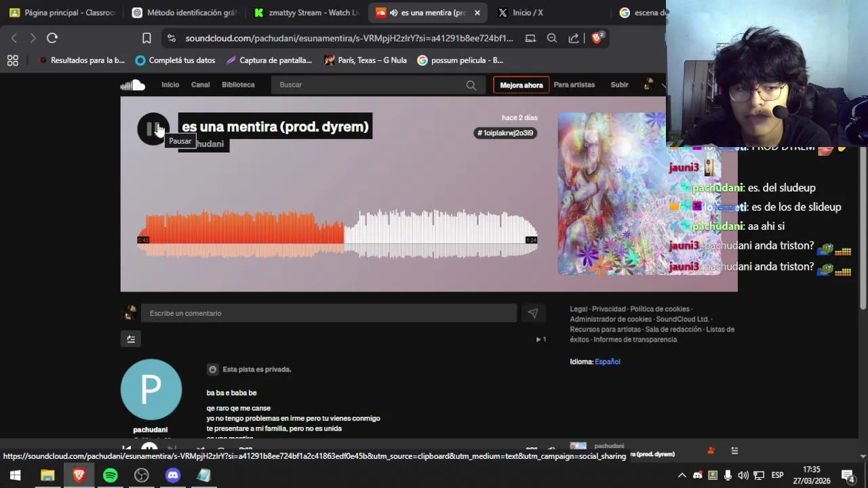Open bookmark 'Resultados para la b...'
The width and height of the screenshot is (868, 488).
point(81,60)
